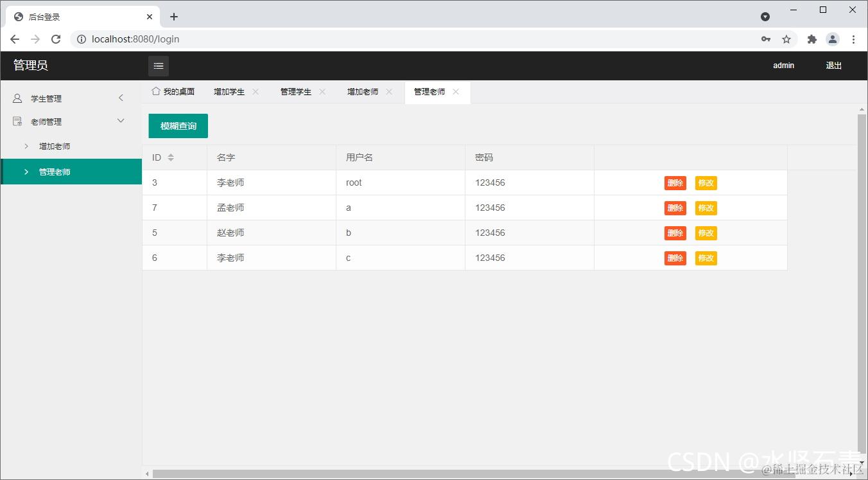Click 修改 for 孟老师

point(706,208)
